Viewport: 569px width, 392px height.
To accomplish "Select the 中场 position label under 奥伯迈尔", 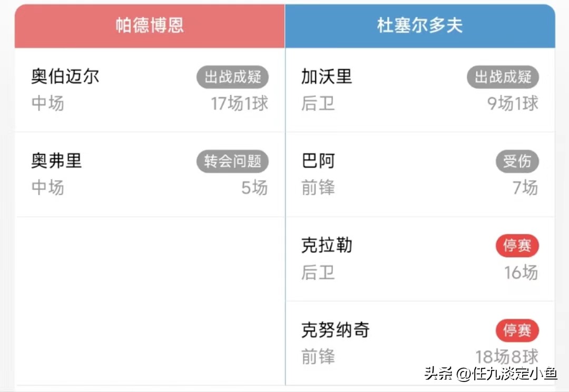I will (47, 104).
